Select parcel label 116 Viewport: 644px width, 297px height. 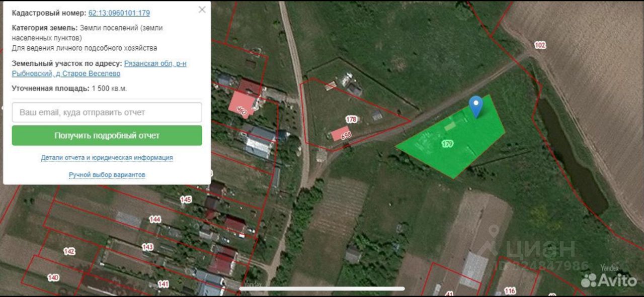coord(510,290)
